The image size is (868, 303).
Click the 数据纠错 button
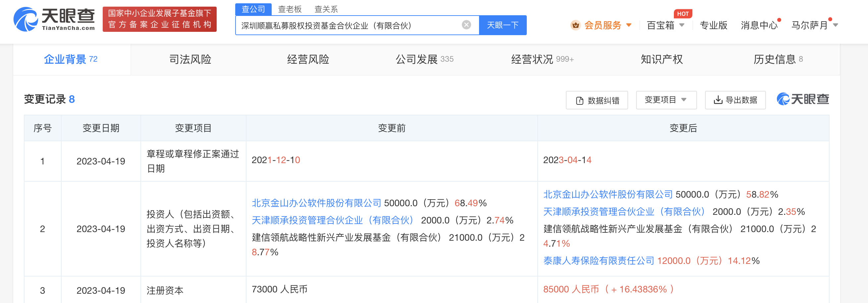click(x=597, y=100)
